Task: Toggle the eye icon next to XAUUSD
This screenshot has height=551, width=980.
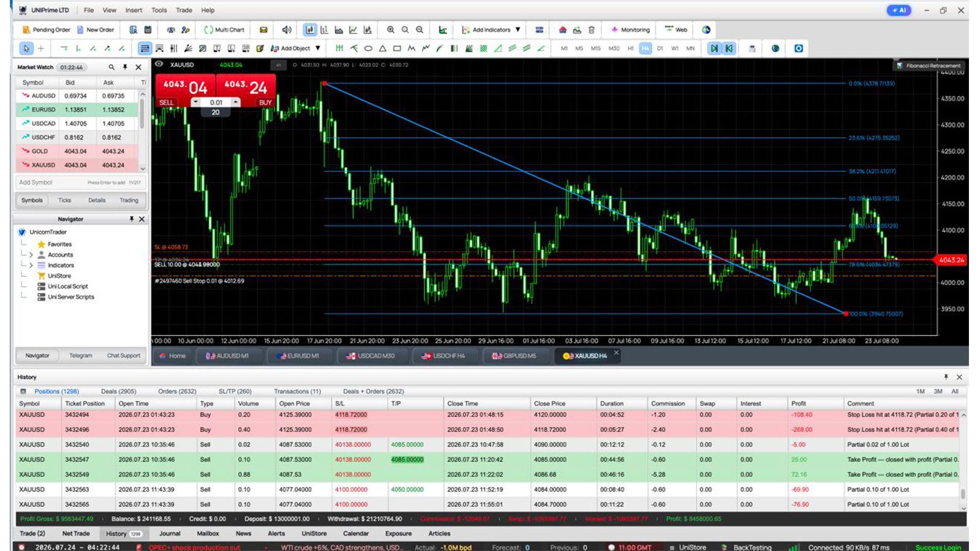Action: (x=159, y=64)
